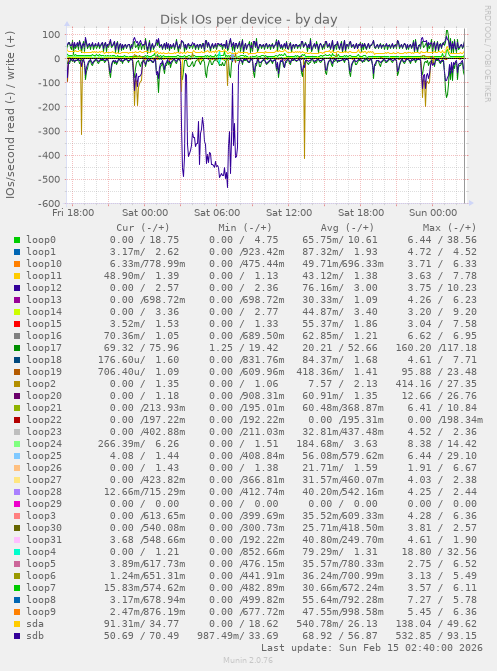Viewport: 497px width, 671px height.
Task: Click the 'loop31' legend label
Action: (44, 540)
